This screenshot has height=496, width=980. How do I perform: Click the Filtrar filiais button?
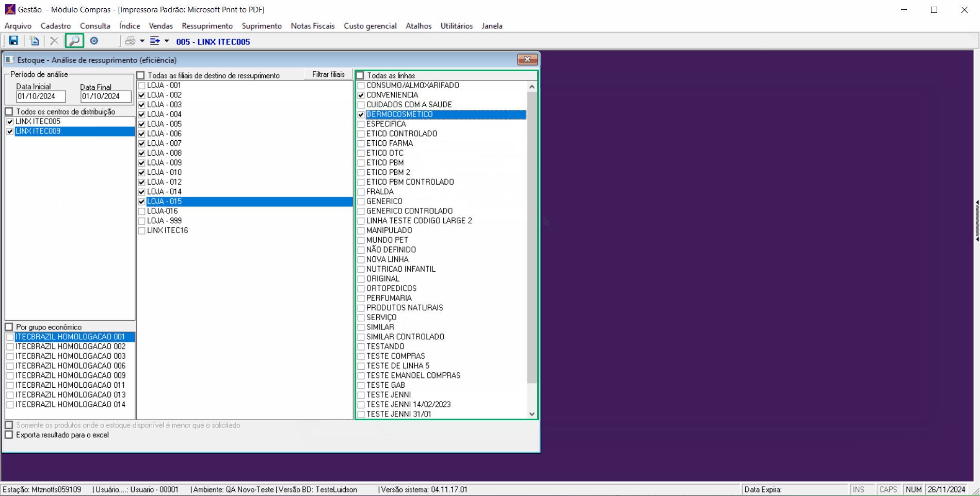328,75
